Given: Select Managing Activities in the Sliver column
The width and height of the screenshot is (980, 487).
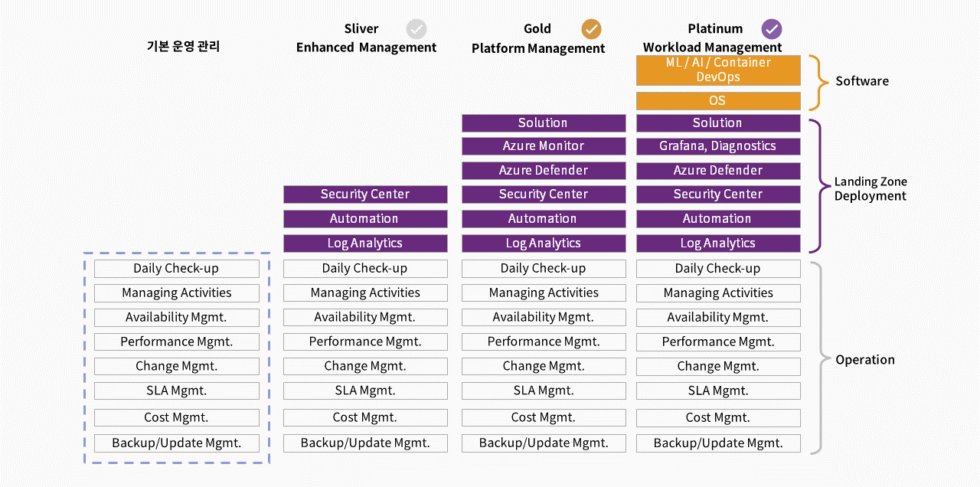Looking at the screenshot, I should tap(365, 293).
